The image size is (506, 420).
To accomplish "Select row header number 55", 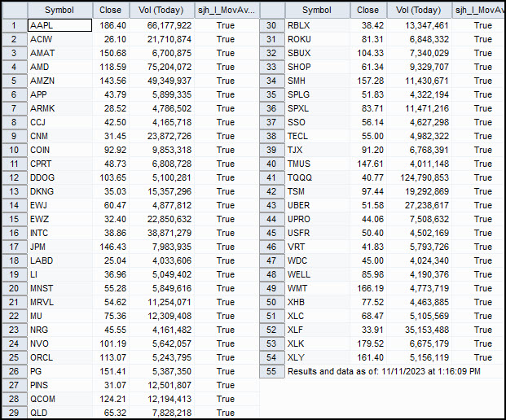I will (272, 371).
